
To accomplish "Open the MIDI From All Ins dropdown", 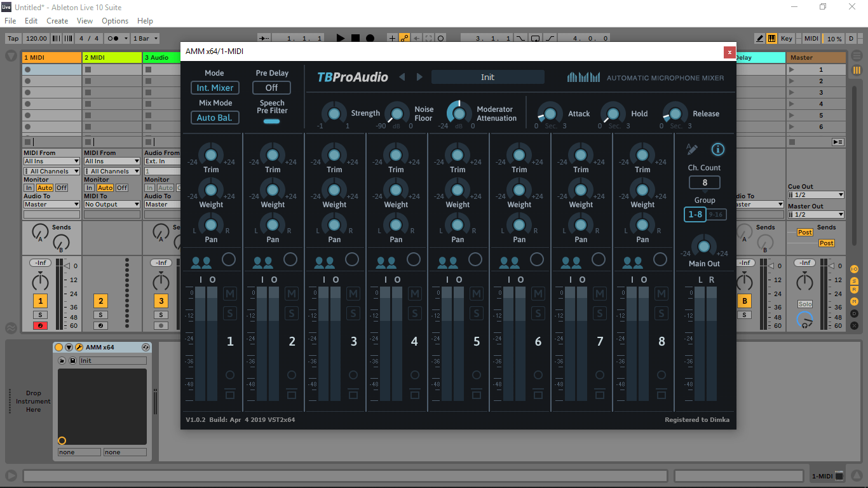I will [x=51, y=161].
